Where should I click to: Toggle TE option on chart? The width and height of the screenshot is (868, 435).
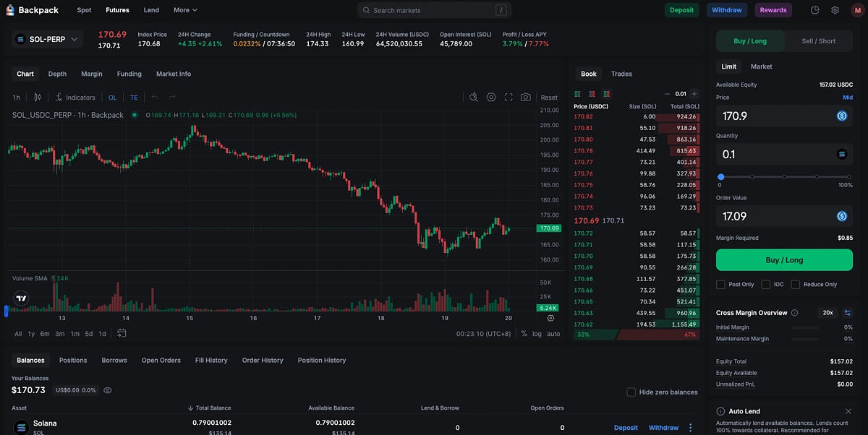click(x=134, y=98)
